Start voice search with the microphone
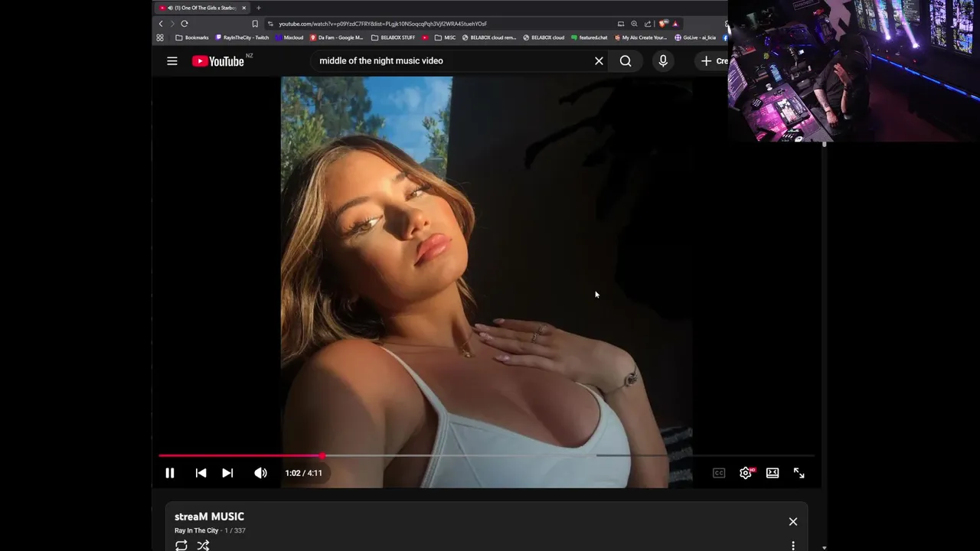The width and height of the screenshot is (980, 551). coord(663,61)
